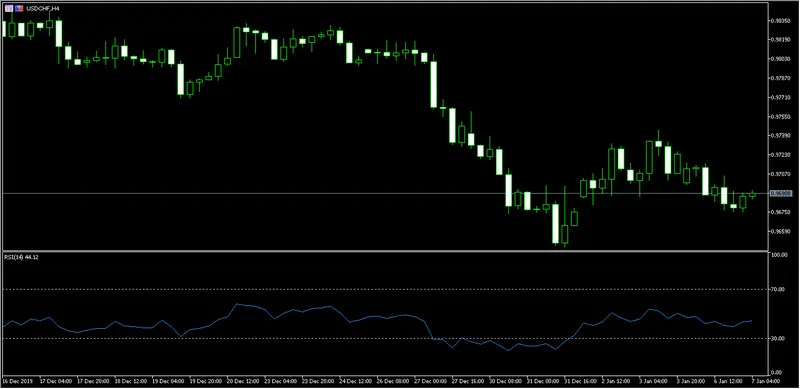The image size is (800, 389).
Task: Click the 16 Dec 2019 time label
Action: coord(16,380)
